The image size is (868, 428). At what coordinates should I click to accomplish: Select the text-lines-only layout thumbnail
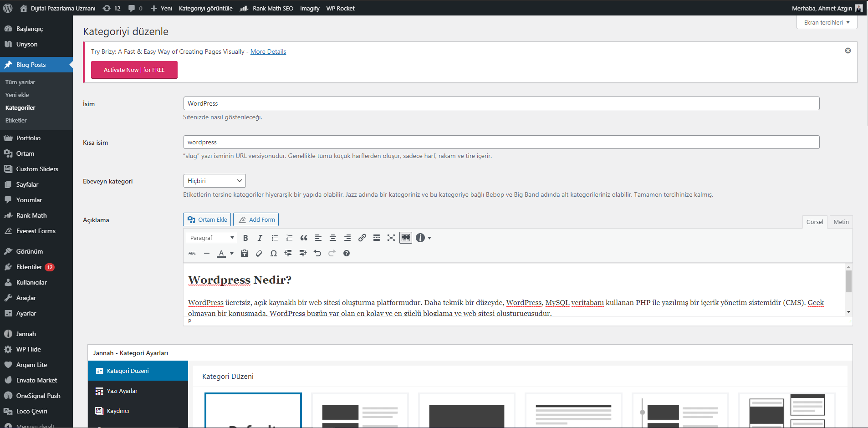coord(573,410)
